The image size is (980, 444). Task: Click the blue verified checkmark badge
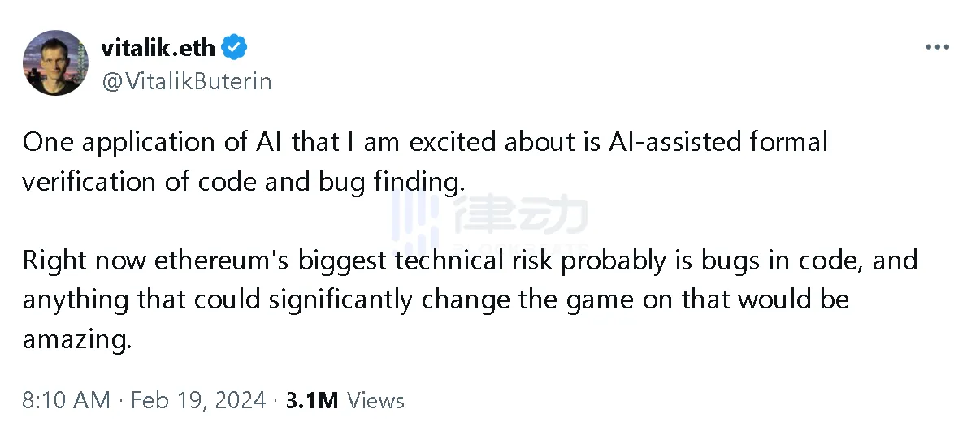click(235, 48)
